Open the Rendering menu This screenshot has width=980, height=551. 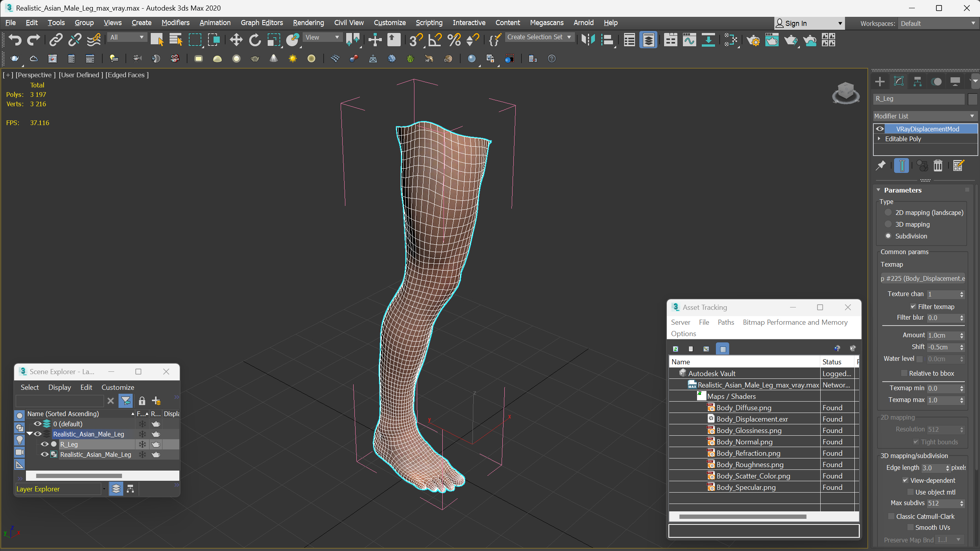[x=308, y=23]
